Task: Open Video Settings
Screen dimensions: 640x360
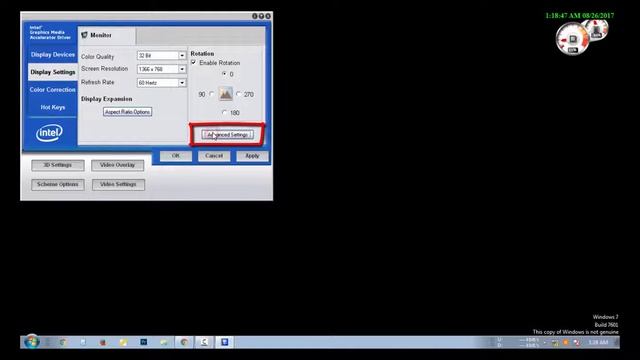Action: coord(118,184)
